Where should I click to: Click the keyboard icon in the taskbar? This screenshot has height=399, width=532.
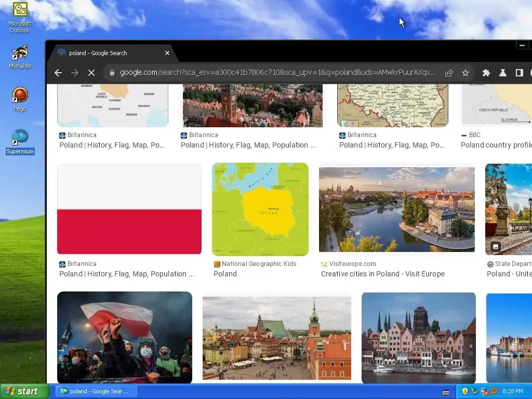click(446, 392)
